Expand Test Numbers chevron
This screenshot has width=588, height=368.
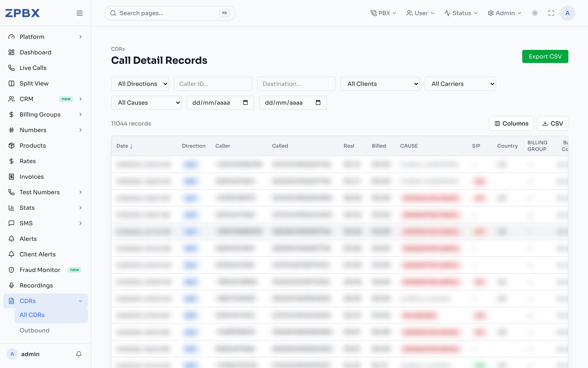click(x=80, y=192)
